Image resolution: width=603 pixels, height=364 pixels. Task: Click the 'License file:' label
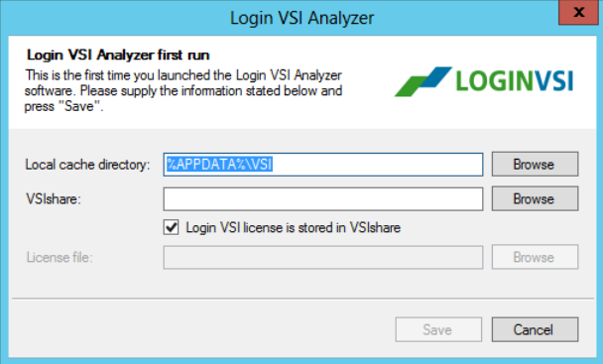[60, 257]
